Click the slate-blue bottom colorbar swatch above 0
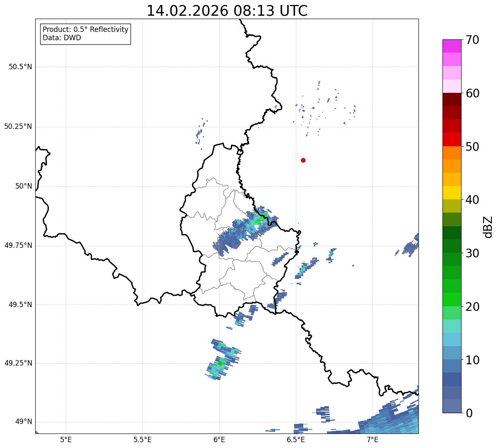This screenshot has width=498, height=448. [452, 406]
